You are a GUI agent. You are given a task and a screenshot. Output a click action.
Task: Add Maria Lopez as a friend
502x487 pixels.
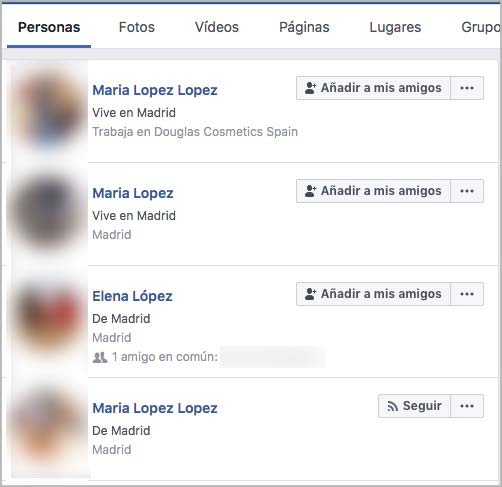click(373, 191)
